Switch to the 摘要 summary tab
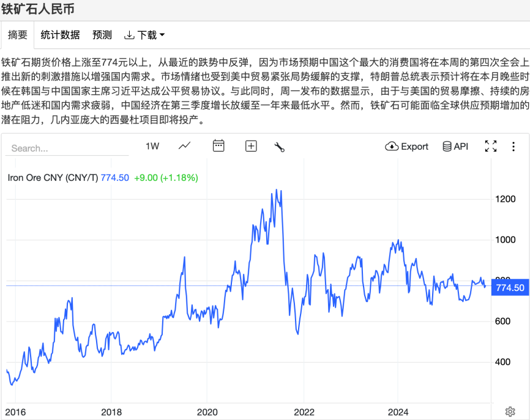The image size is (530, 420). tap(18, 35)
